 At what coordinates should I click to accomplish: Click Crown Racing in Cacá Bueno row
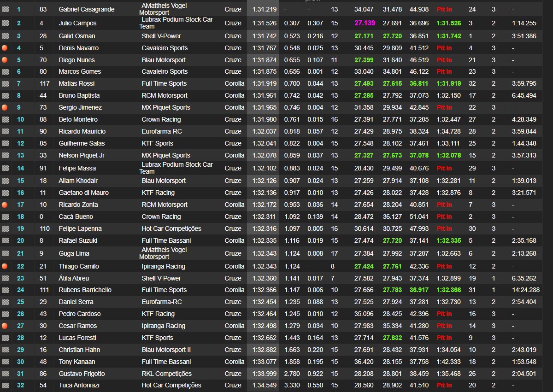(161, 216)
